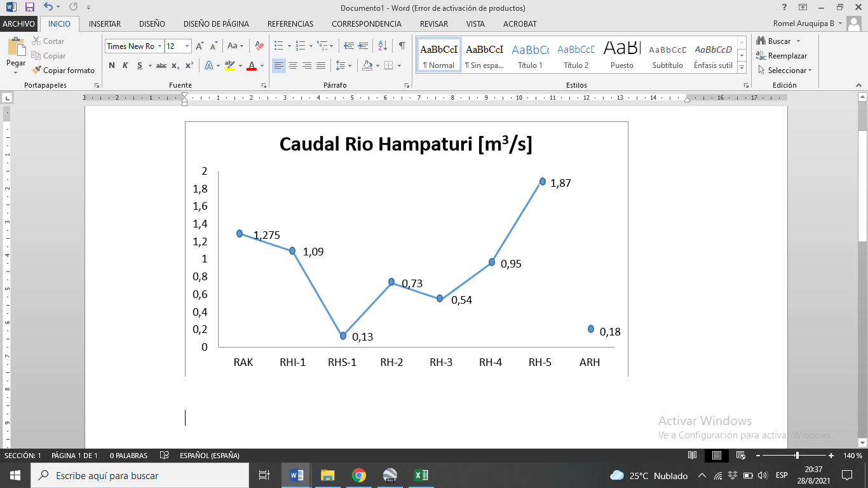Center align the paragraph
Image resolution: width=868 pixels, height=488 pixels.
click(293, 64)
